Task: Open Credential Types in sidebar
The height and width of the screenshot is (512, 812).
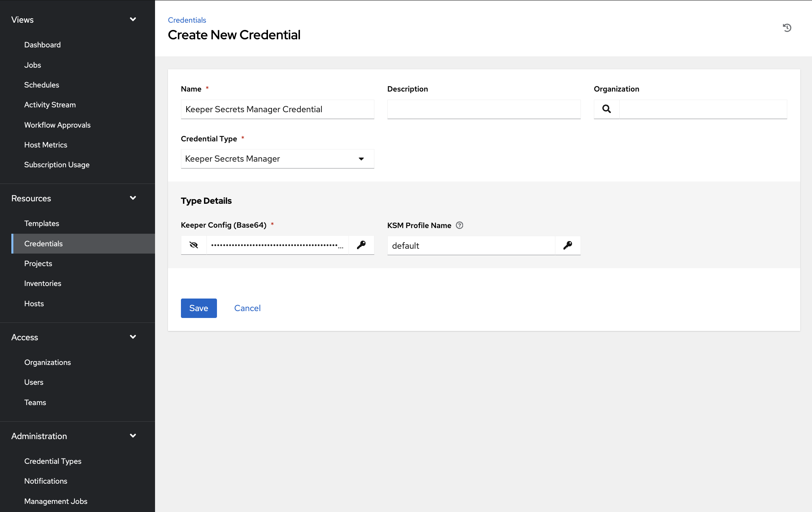Action: (53, 461)
